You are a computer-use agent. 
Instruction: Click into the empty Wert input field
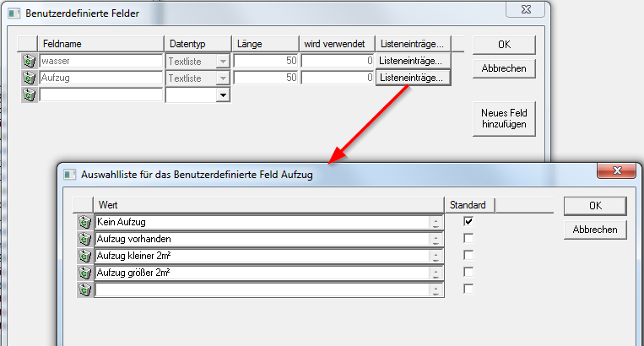[262, 289]
